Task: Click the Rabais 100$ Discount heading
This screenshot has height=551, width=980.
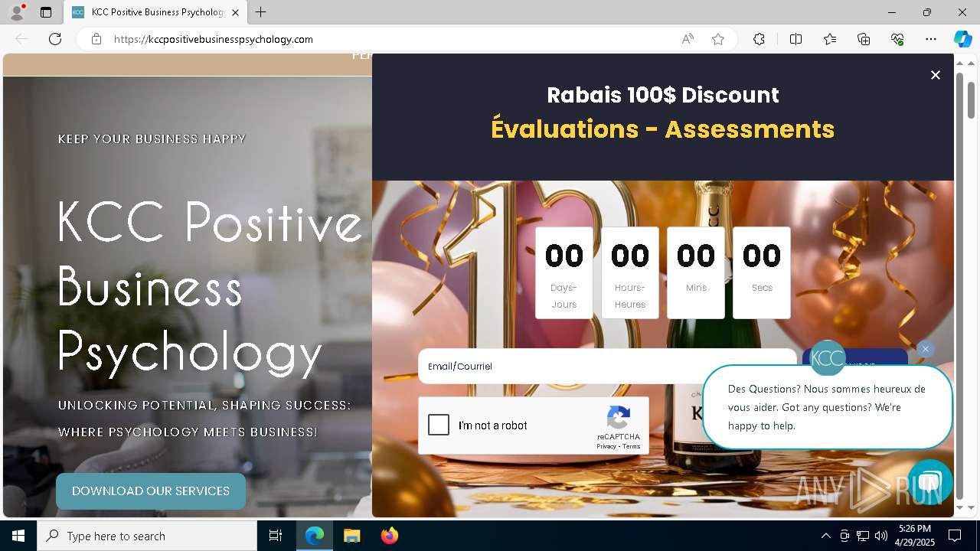Action: click(663, 95)
